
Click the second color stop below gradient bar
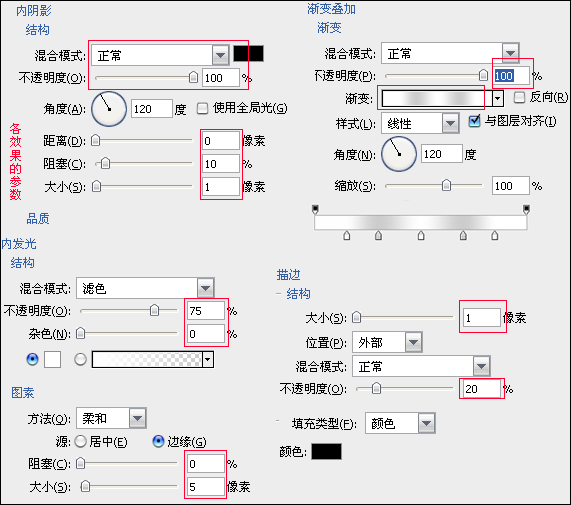(x=378, y=236)
